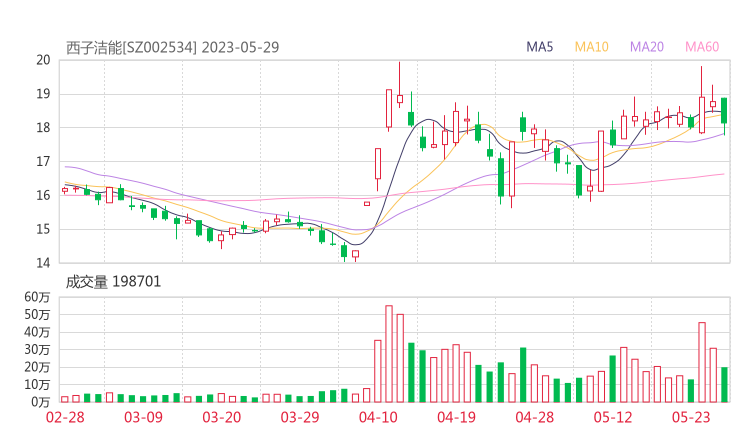Click price axis value 16
740x440 pixels.
pos(43,195)
